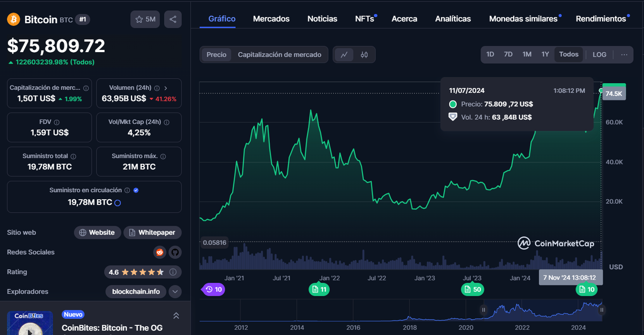Image resolution: width=644 pixels, height=335 pixels.
Task: Toggle the LOG scale on the chart
Action: click(599, 54)
